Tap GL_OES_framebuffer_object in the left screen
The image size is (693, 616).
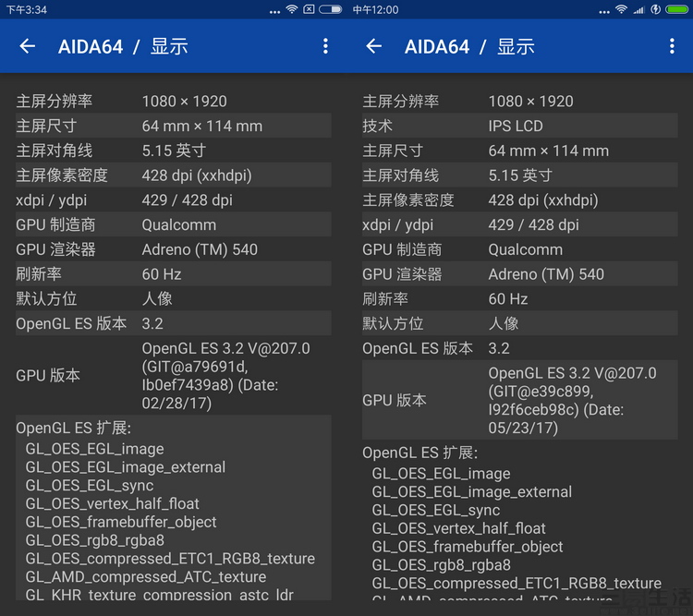[x=121, y=522]
